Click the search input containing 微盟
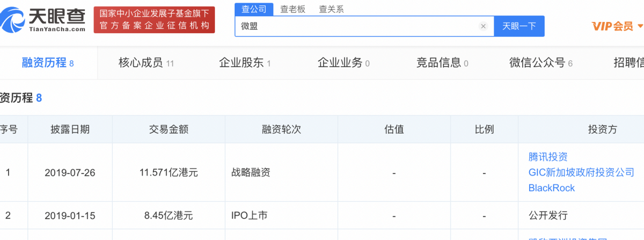Viewport: 644px width, 240px height. 354,26
